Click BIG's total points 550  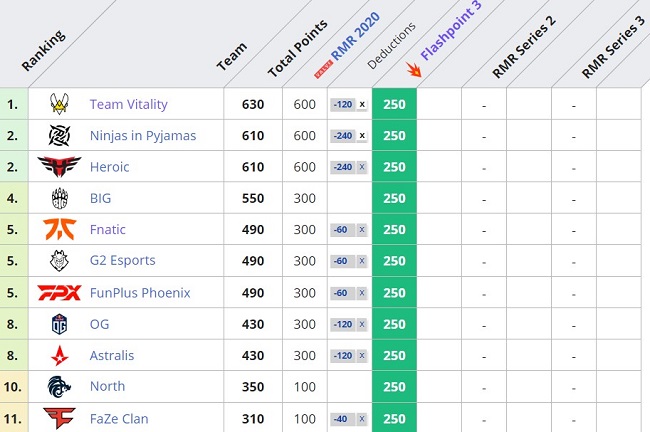click(253, 198)
